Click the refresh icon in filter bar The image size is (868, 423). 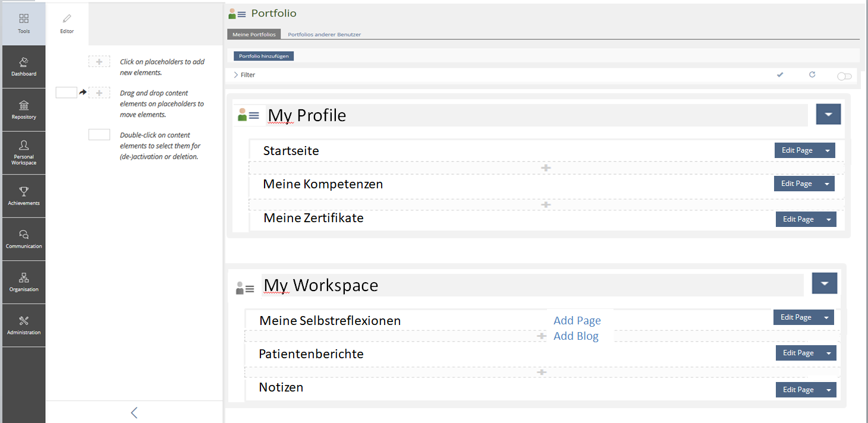812,75
